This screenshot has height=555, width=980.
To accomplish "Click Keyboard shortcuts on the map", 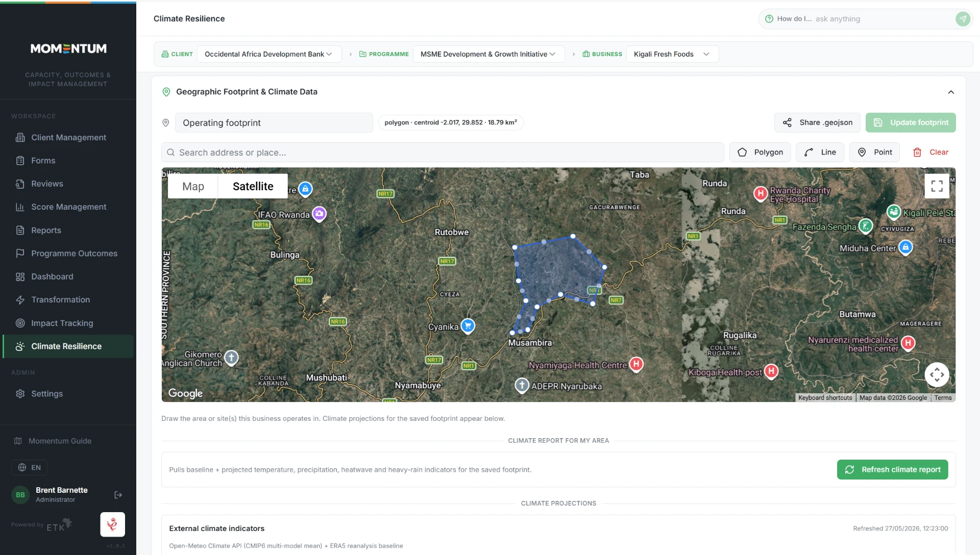I will click(x=825, y=398).
